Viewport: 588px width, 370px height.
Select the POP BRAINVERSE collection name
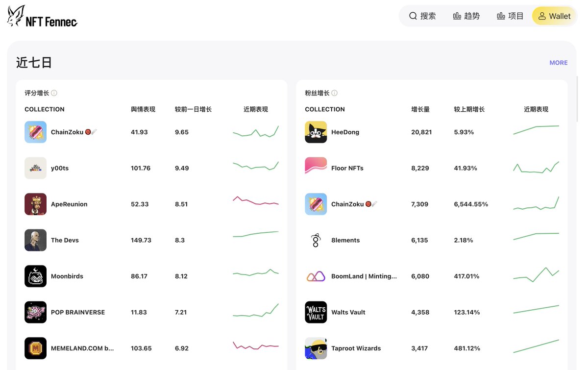78,312
